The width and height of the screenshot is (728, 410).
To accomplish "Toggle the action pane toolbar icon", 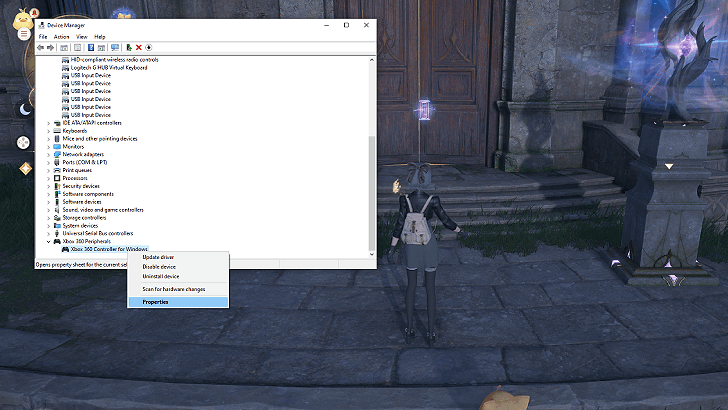I will click(x=101, y=47).
